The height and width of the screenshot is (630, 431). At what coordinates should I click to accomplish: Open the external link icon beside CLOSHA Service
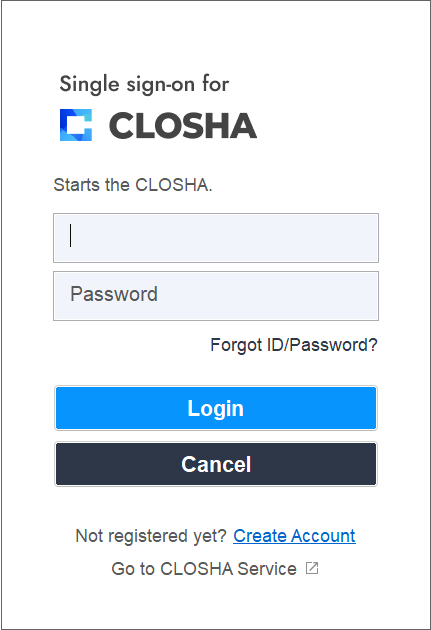(312, 568)
